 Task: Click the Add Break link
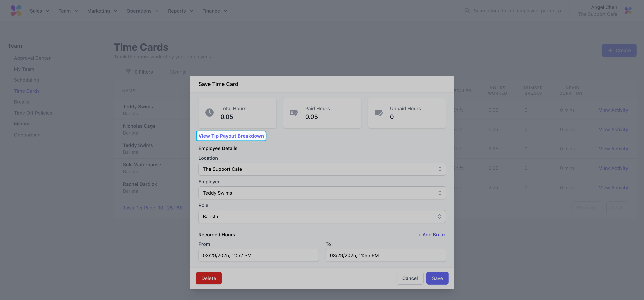click(432, 235)
